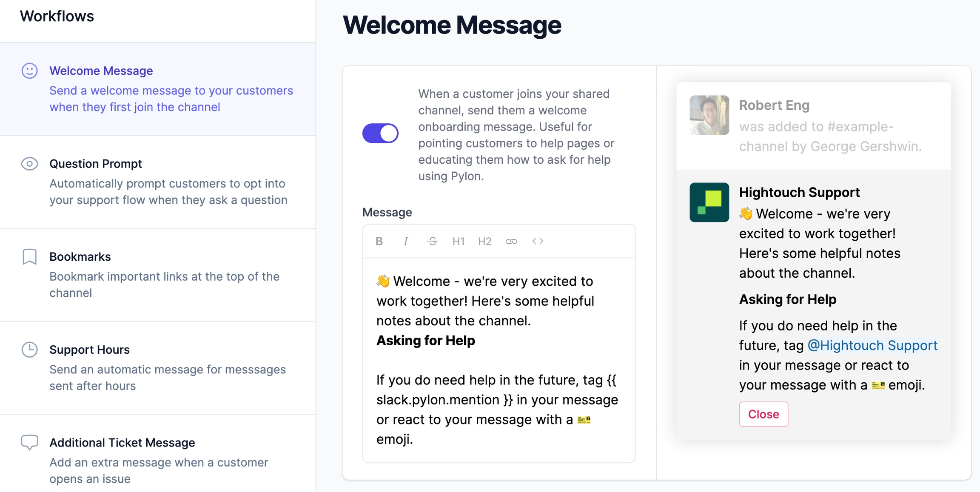Click the smiley icon beside Welcome Message

(30, 71)
